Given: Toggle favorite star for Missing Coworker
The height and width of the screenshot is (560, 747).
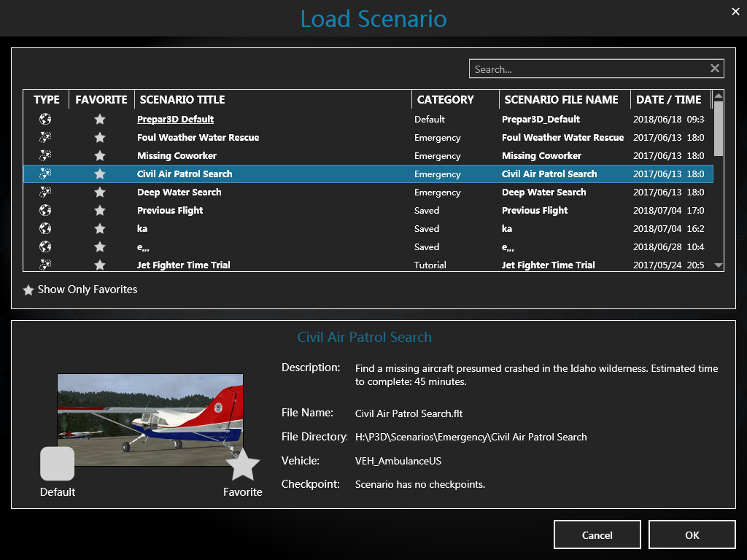Looking at the screenshot, I should pos(100,155).
